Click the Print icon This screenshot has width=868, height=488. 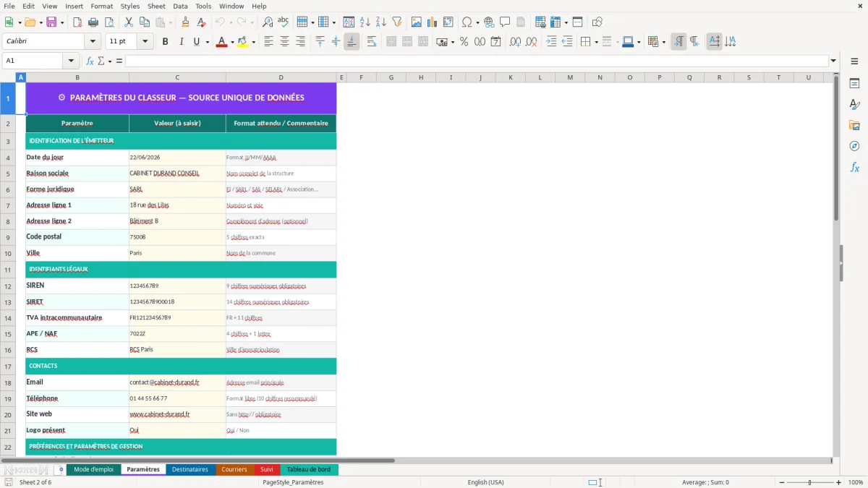[93, 22]
